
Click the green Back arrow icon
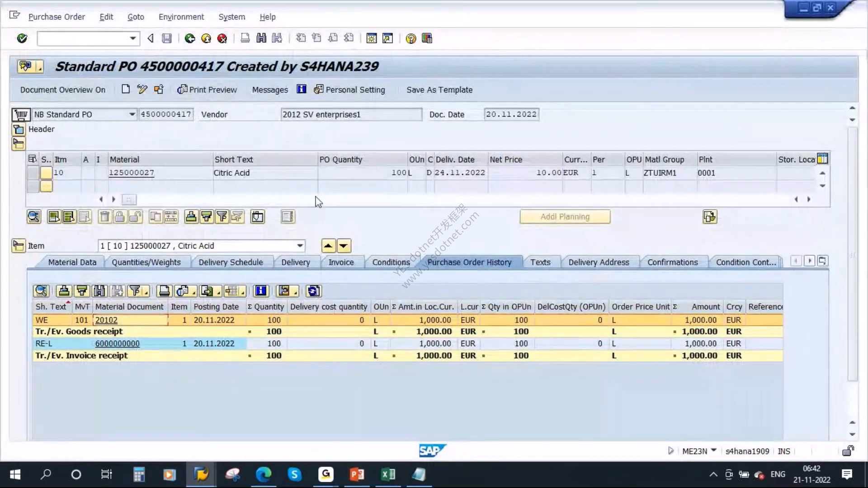click(190, 38)
